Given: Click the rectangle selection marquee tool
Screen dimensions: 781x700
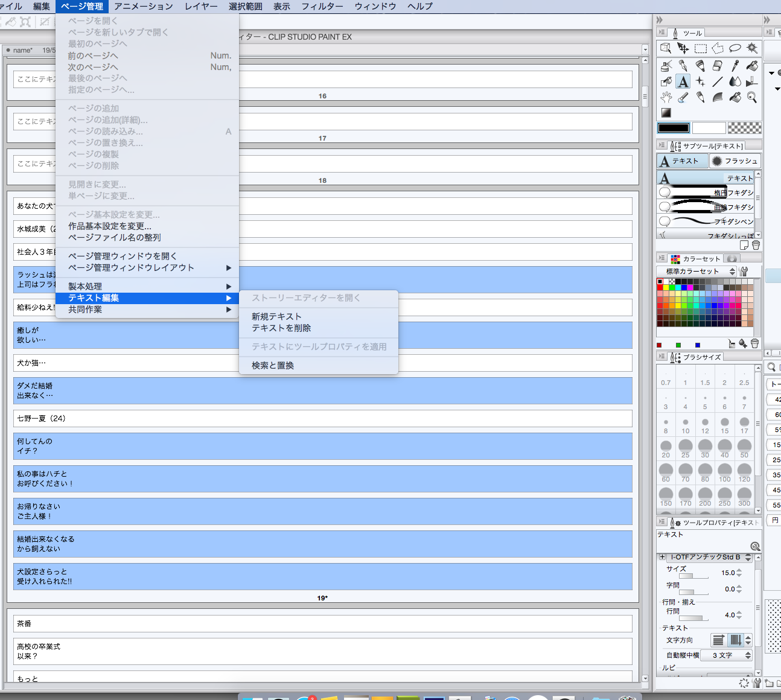Looking at the screenshot, I should click(x=700, y=48).
